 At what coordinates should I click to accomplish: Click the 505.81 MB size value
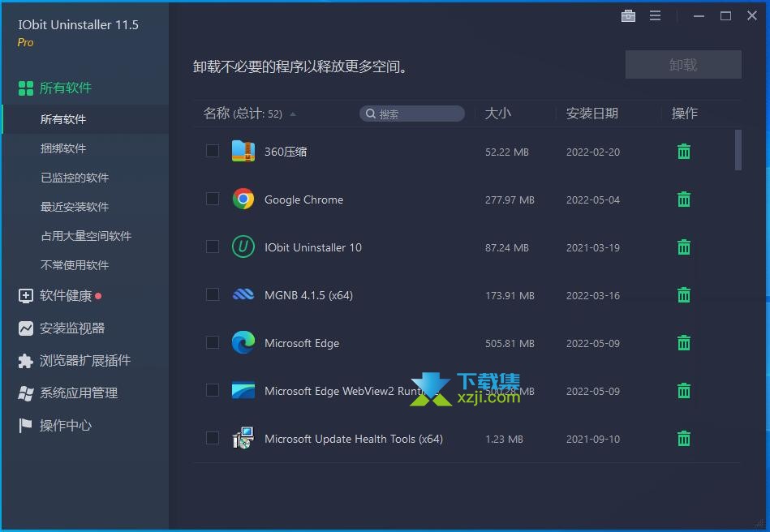coord(510,344)
